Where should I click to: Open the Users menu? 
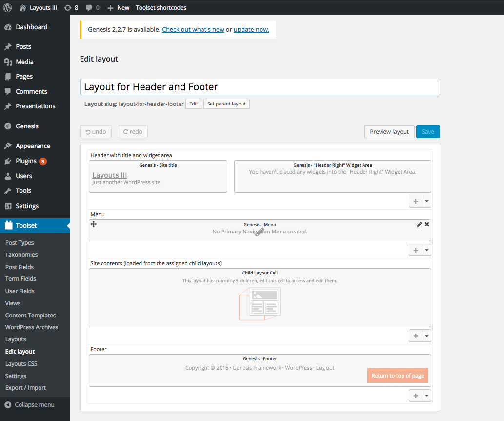pyautogui.click(x=35, y=176)
